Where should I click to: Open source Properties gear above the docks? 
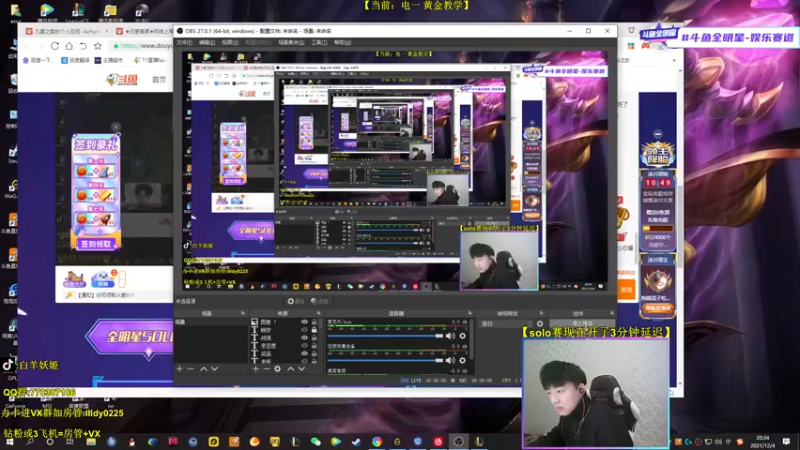(295, 302)
